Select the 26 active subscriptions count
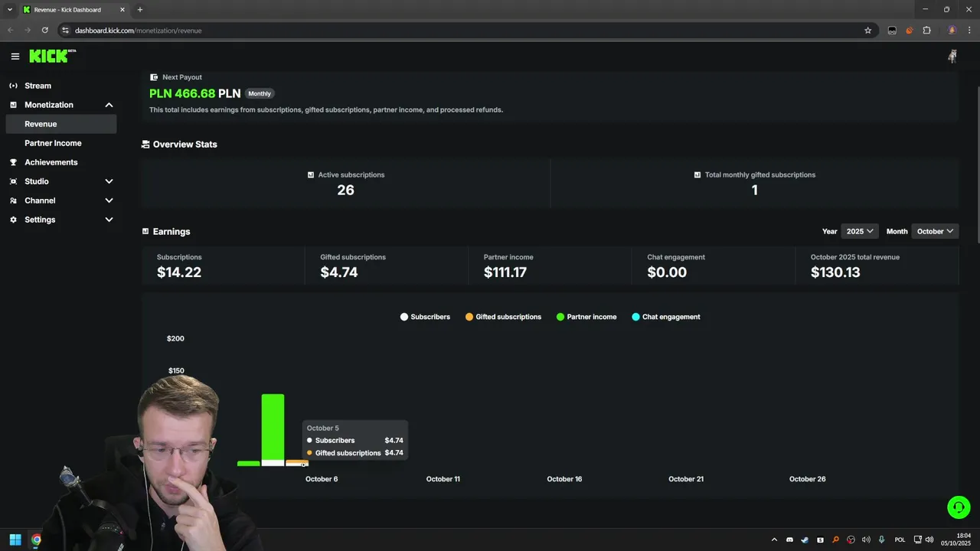Screen dimensions: 980x551 click(345, 190)
